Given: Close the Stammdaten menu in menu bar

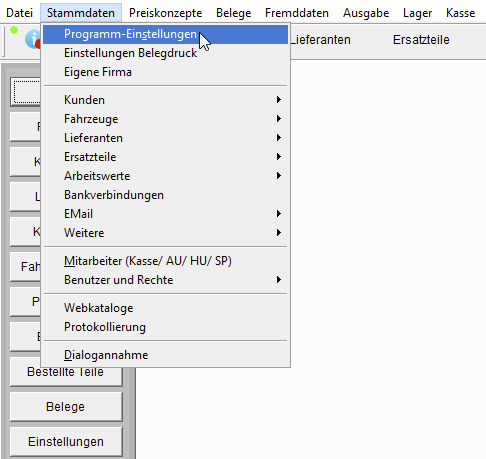Looking at the screenshot, I should (x=81, y=13).
